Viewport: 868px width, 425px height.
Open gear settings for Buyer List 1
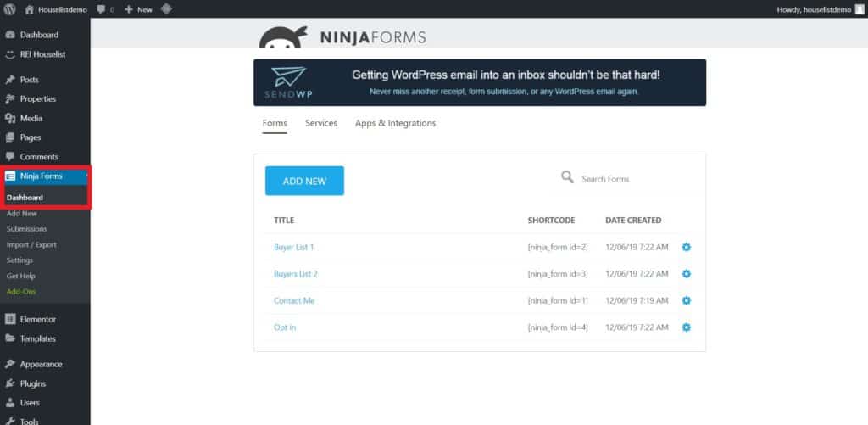687,247
